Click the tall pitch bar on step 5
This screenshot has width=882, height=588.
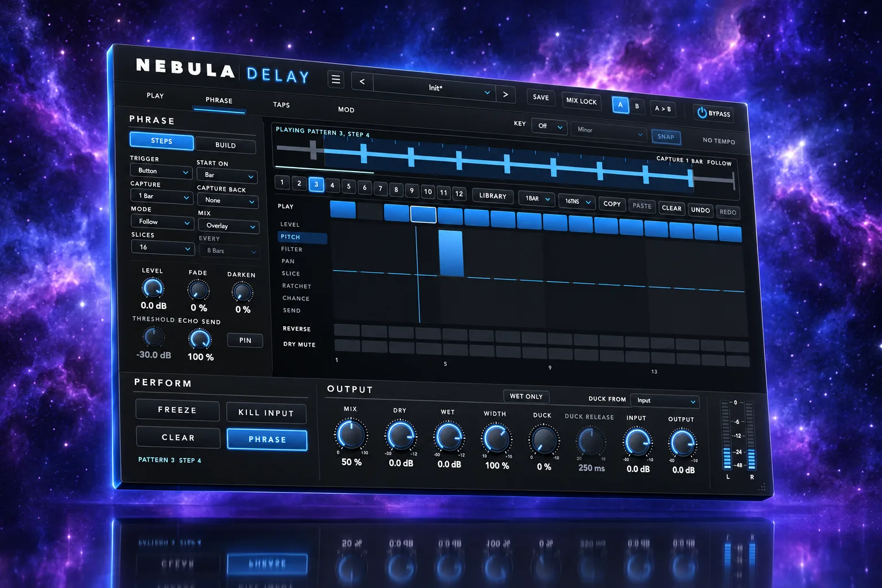[x=451, y=253]
